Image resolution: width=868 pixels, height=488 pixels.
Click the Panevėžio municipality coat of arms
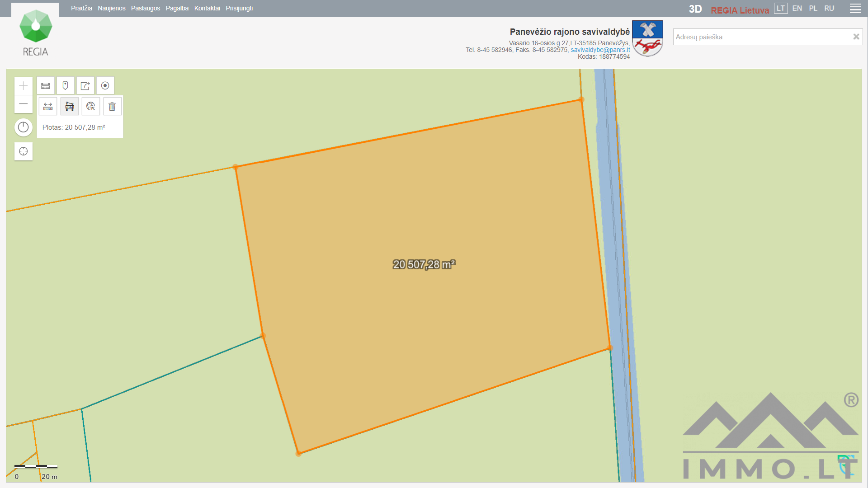pyautogui.click(x=647, y=38)
